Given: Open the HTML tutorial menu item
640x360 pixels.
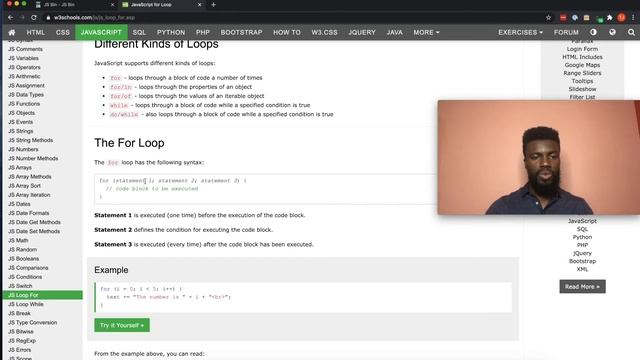Looking at the screenshot, I should tap(36, 32).
